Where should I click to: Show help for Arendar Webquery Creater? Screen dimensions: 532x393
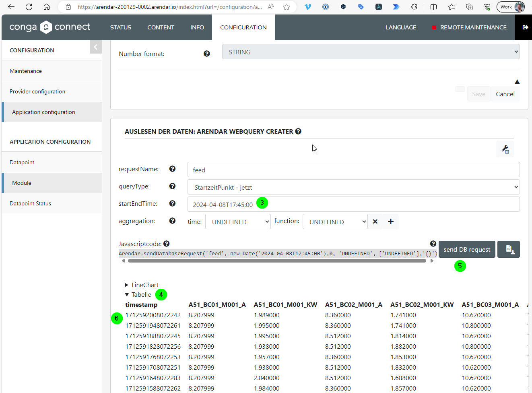point(298,131)
